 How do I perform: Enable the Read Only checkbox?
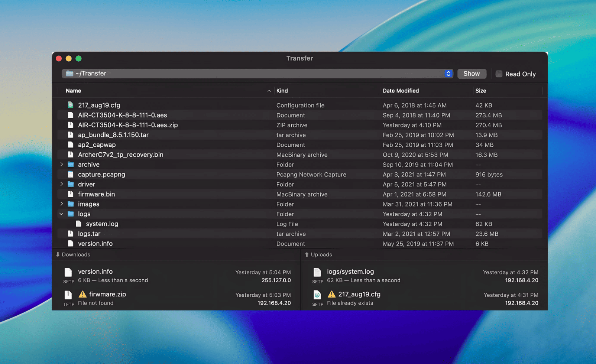(x=499, y=74)
